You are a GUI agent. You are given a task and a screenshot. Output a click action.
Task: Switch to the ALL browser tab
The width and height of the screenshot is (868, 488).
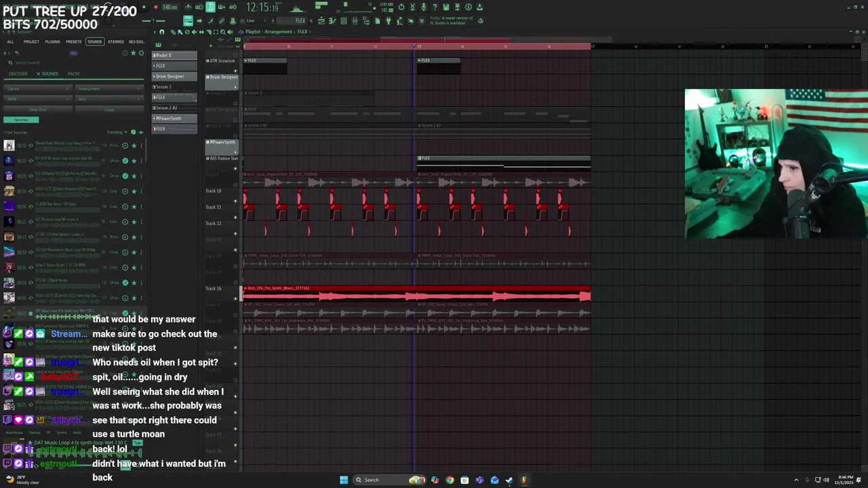(x=10, y=42)
